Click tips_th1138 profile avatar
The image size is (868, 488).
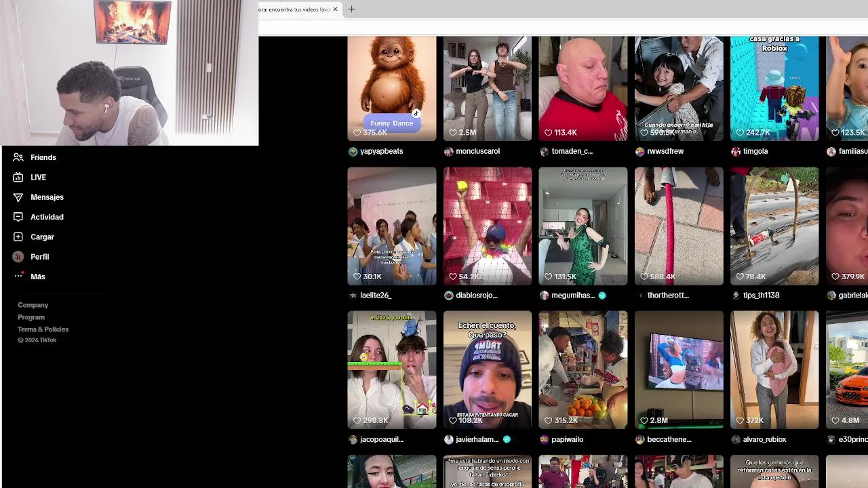736,296
